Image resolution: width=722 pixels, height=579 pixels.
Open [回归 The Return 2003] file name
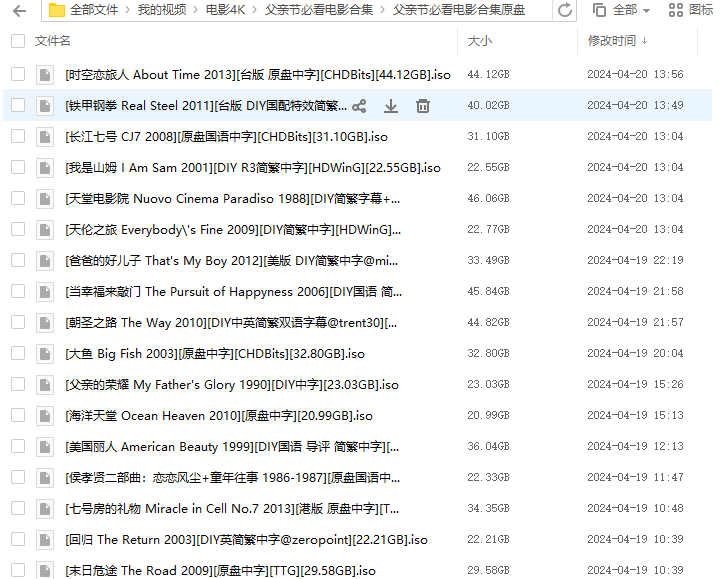(x=246, y=539)
